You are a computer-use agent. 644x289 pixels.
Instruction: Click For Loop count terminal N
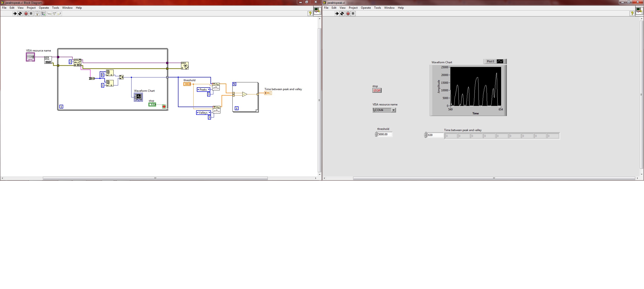[x=234, y=84]
